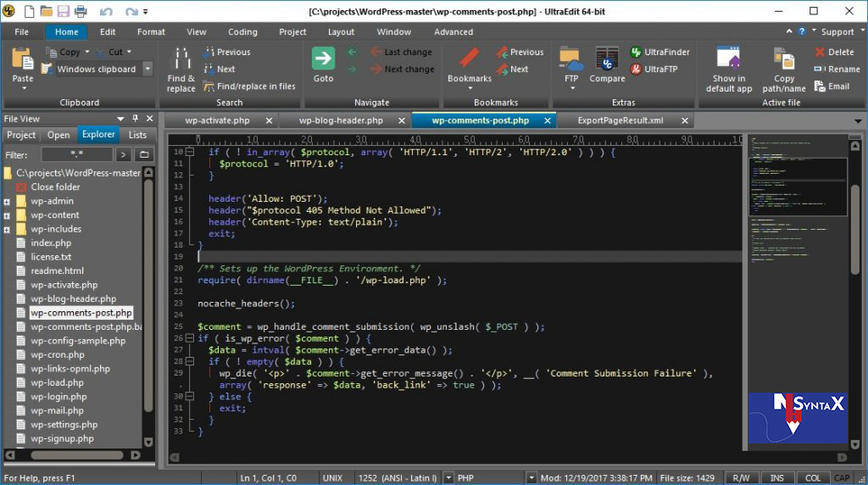Viewport: 868px width, 485px height.
Task: Pin the File View panel
Action: [135, 119]
